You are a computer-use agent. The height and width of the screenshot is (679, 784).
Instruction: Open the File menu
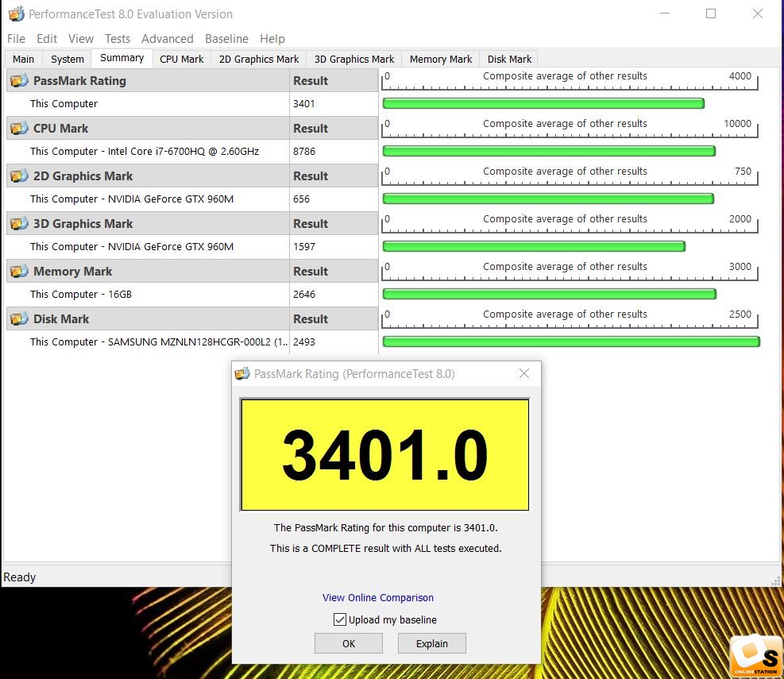point(16,38)
